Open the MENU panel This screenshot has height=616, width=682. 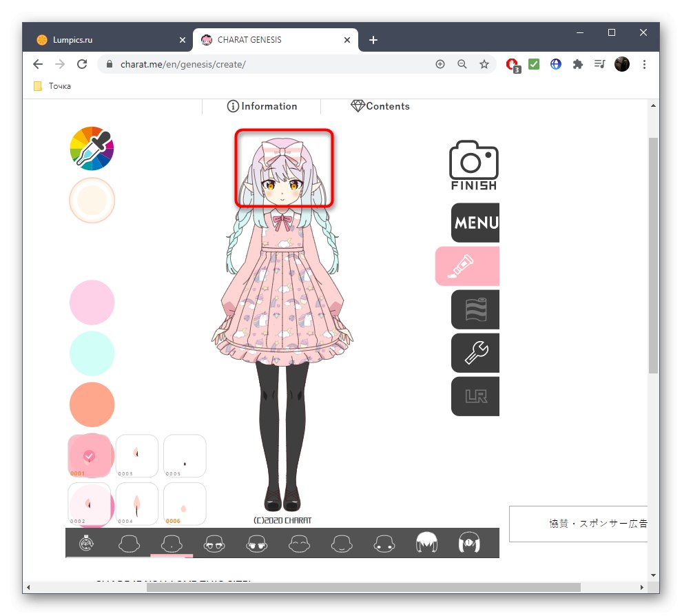(475, 223)
